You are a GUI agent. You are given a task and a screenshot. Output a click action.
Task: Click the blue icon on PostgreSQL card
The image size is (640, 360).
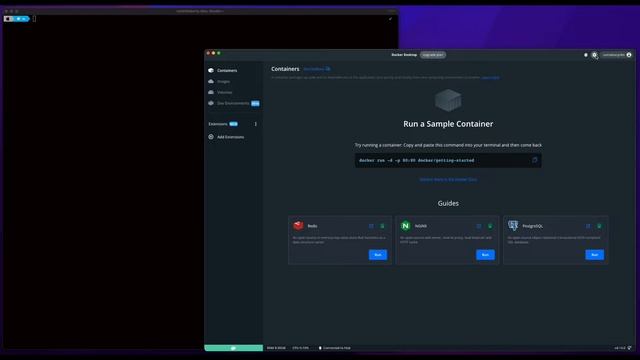[588, 226]
